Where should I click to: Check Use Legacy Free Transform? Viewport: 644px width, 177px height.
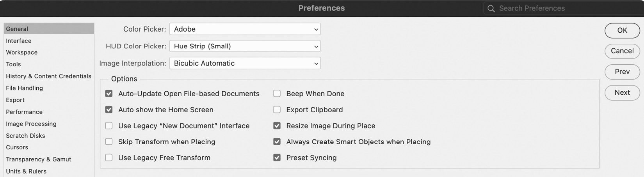(x=109, y=158)
